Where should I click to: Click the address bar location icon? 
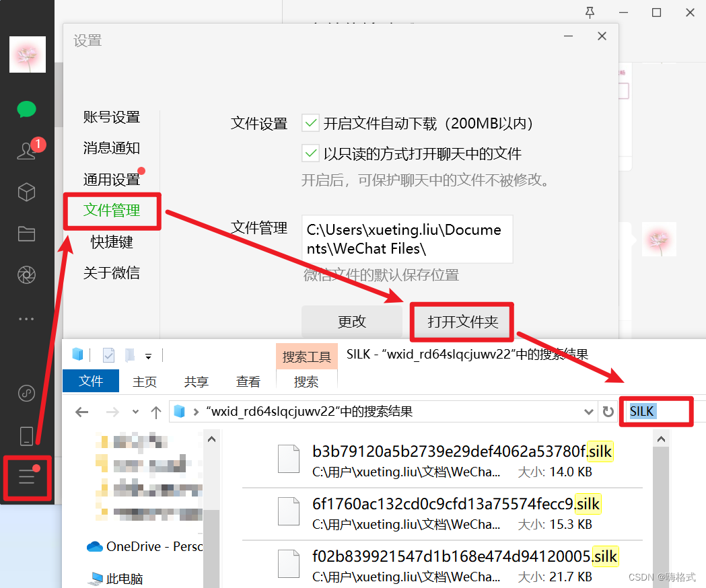(180, 411)
